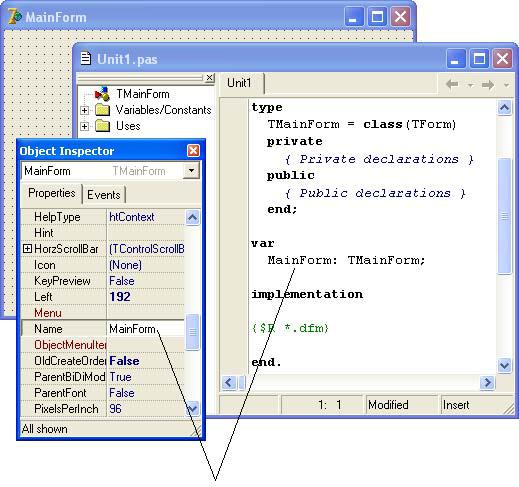Viewport: 519px width, 487px height.
Task: Open the forward navigation history dropdown
Action: tap(506, 85)
